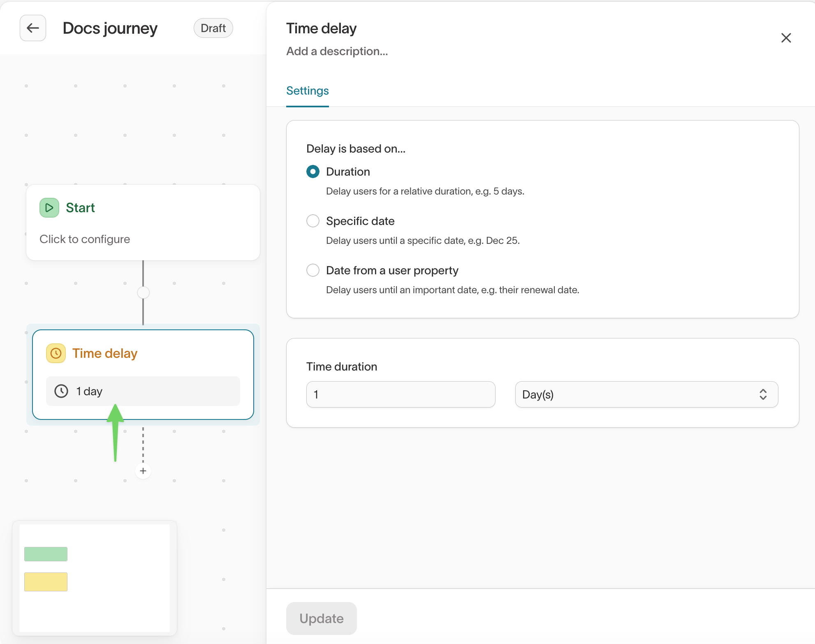The width and height of the screenshot is (815, 644).
Task: Click the connector circle below Start node
Action: [143, 293]
